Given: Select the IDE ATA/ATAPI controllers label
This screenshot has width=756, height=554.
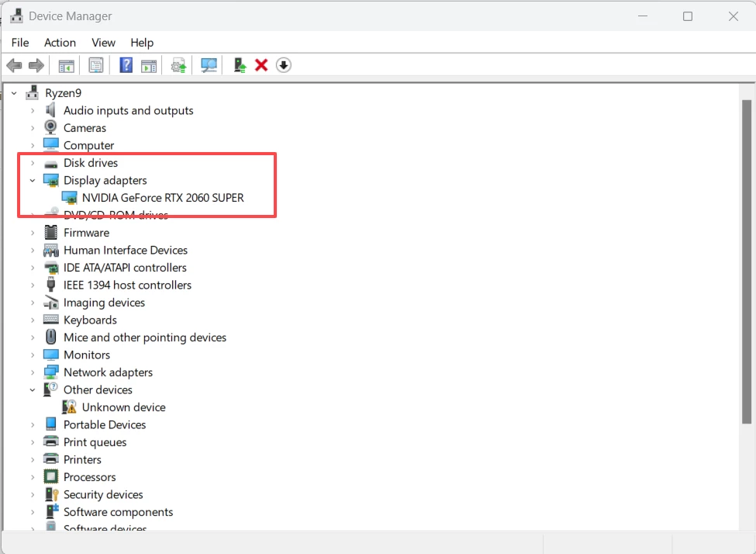Looking at the screenshot, I should tap(125, 268).
